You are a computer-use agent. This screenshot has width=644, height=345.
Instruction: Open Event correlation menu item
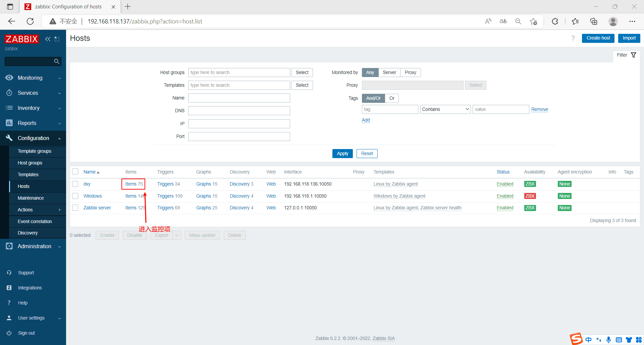click(35, 221)
